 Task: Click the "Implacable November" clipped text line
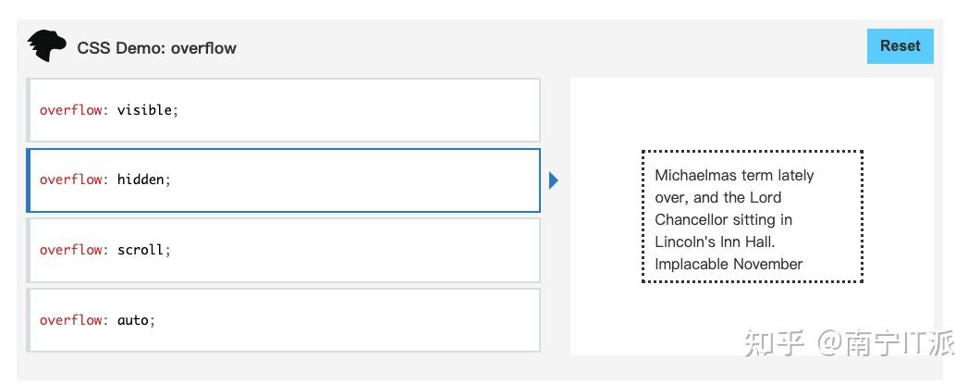click(x=729, y=264)
